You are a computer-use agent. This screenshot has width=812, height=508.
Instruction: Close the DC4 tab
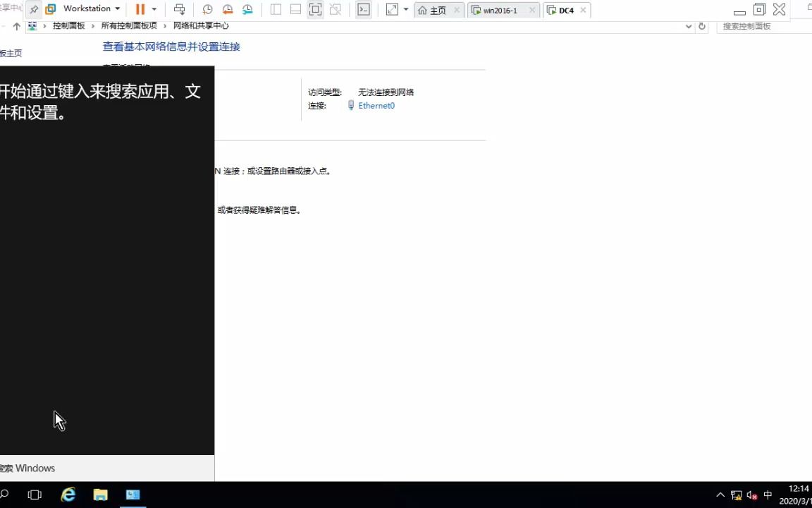[x=583, y=10]
